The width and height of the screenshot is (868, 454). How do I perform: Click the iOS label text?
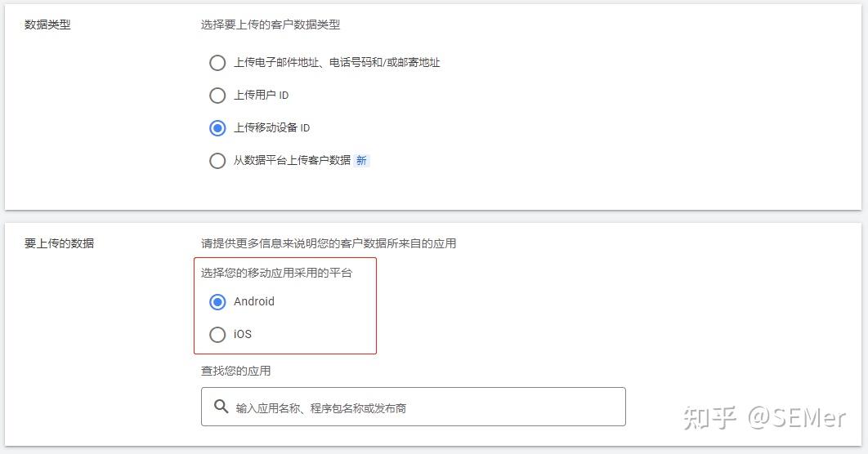coord(243,334)
